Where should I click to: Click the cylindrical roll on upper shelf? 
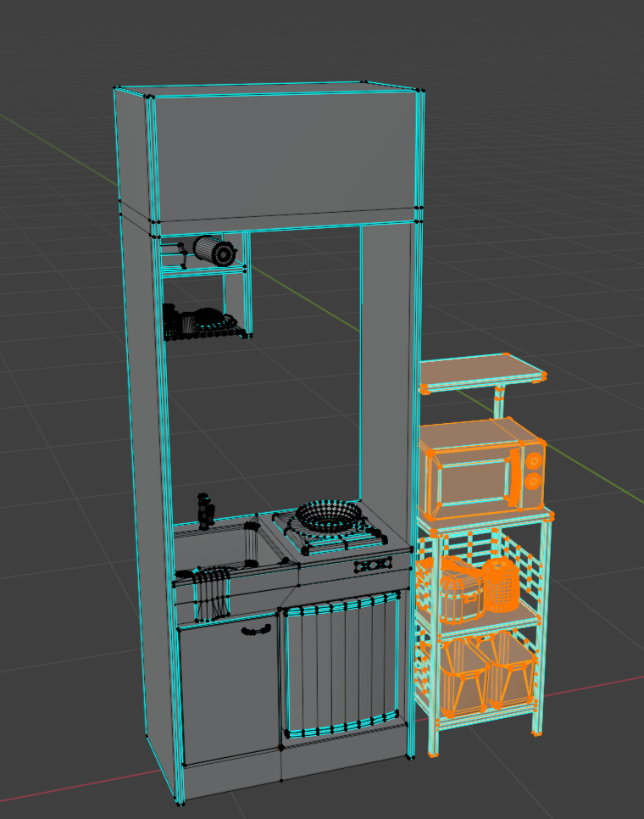[x=214, y=251]
